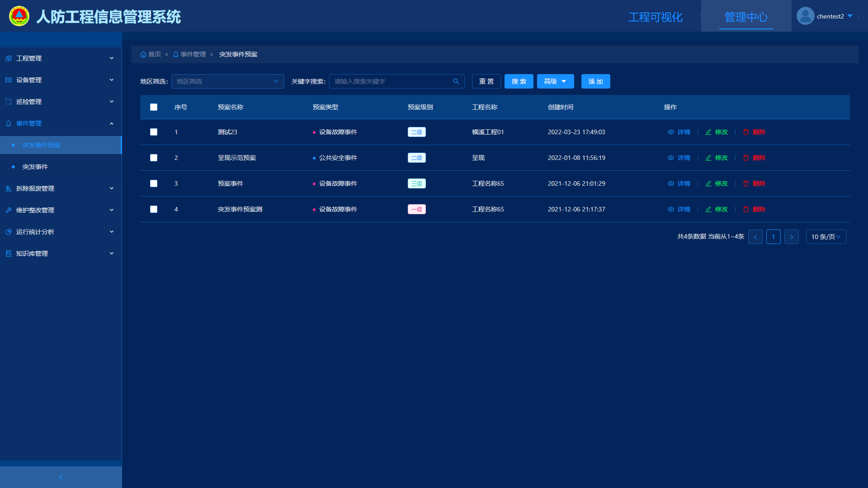Switch to the 工程可视化 tab
The height and width of the screenshot is (488, 868).
655,17
